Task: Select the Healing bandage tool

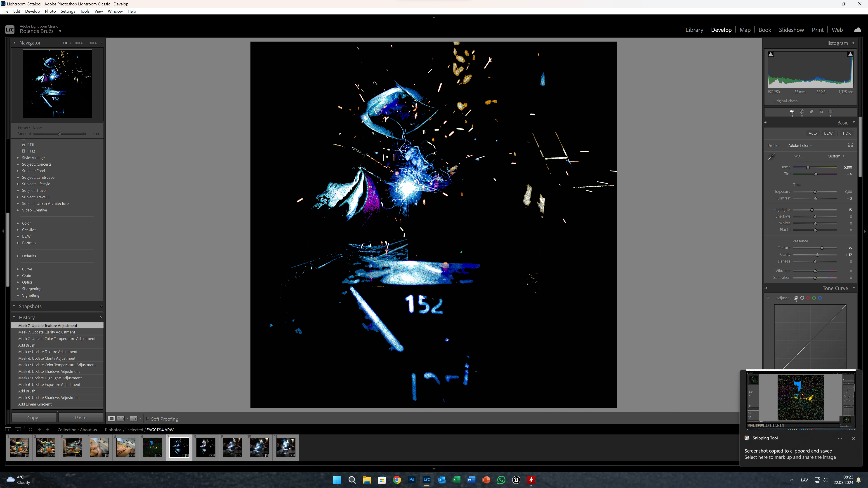Action: [x=811, y=112]
